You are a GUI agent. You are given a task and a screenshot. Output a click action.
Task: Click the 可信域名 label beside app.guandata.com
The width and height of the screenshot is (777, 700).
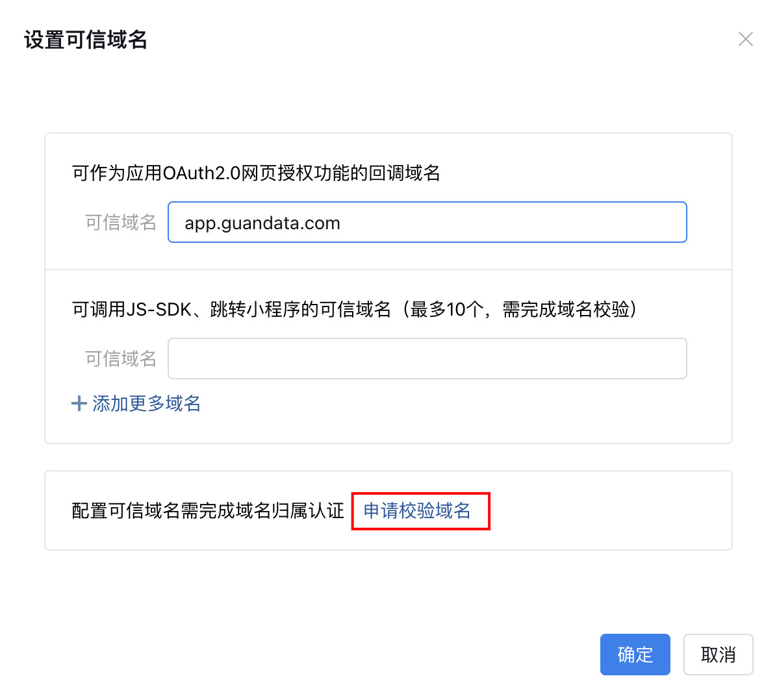pos(121,223)
